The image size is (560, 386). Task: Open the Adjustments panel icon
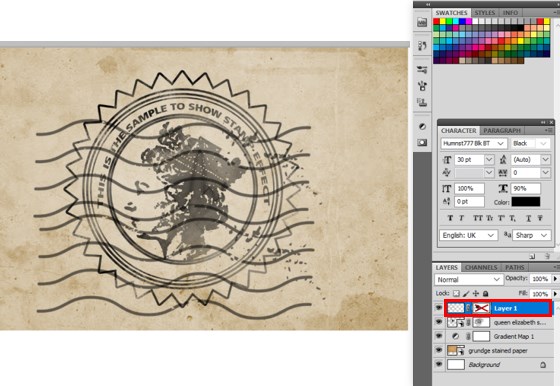click(422, 126)
